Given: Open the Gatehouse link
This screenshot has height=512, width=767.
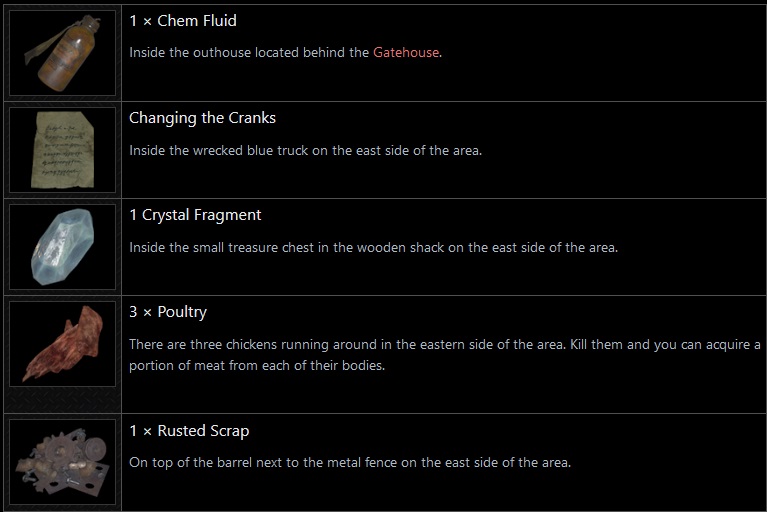Looking at the screenshot, I should [406, 53].
